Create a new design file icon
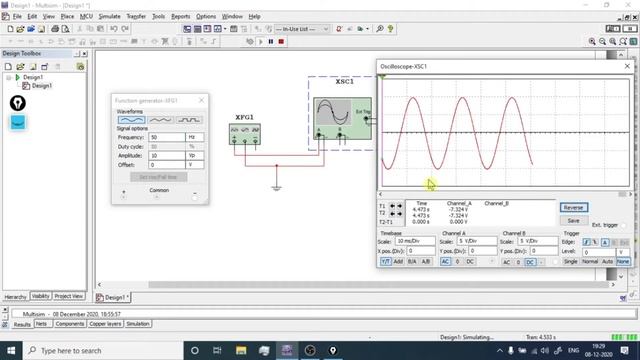640x360 pixels. [10, 29]
